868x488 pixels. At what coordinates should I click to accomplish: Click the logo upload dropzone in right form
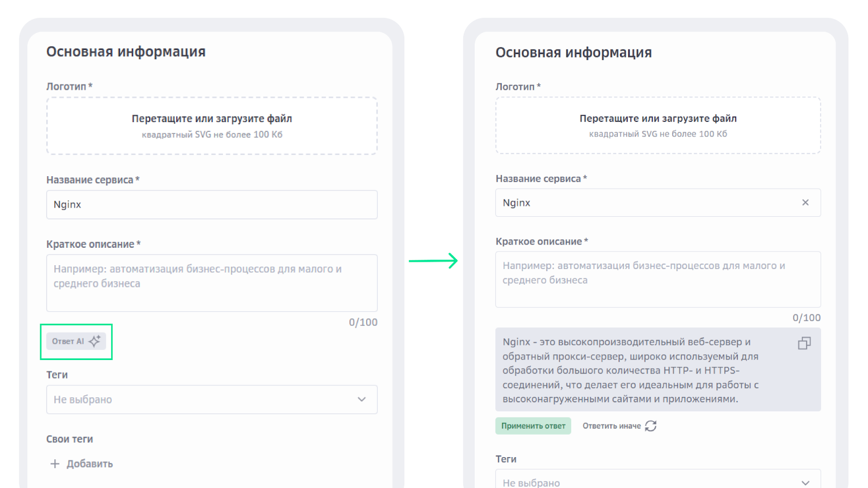tap(658, 125)
